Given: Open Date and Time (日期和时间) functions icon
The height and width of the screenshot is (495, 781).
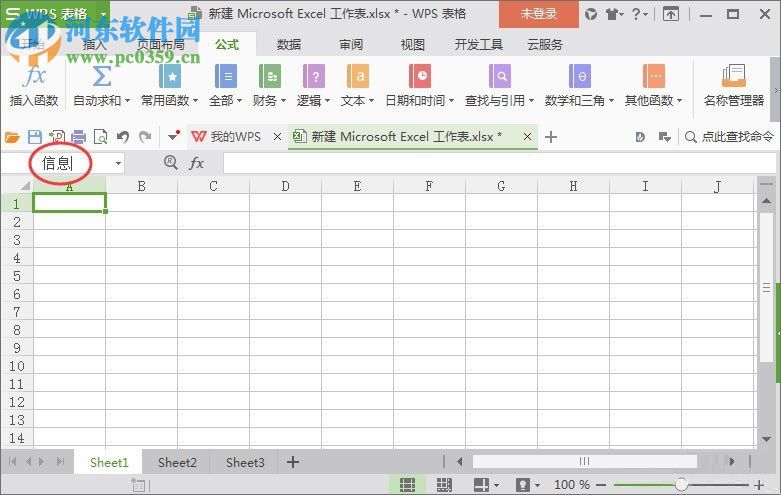Looking at the screenshot, I should point(420,76).
